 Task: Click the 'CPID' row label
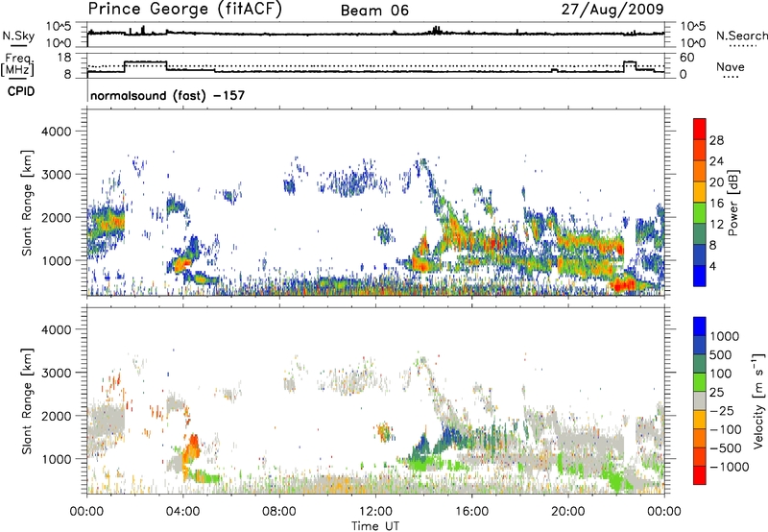(21, 91)
